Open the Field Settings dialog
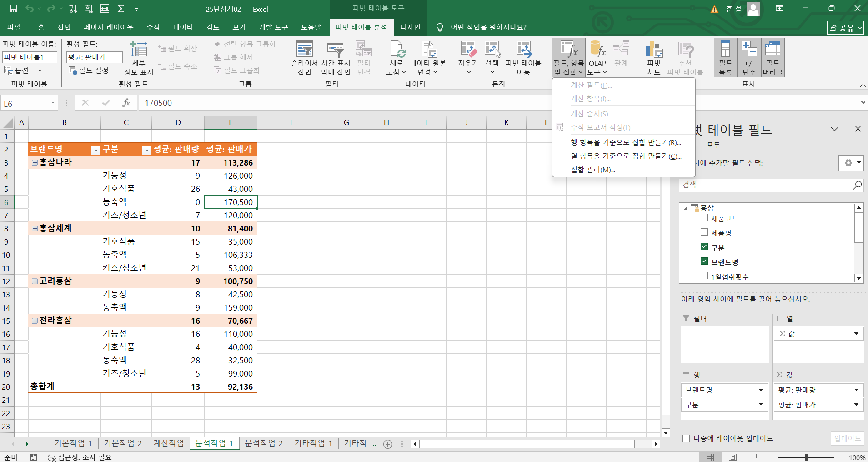The height and width of the screenshot is (462, 868). pyautogui.click(x=89, y=70)
